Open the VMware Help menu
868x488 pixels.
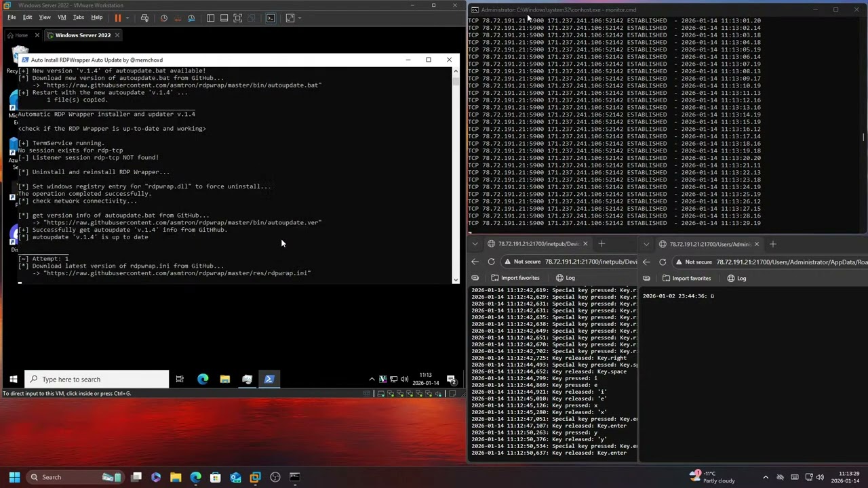click(97, 17)
